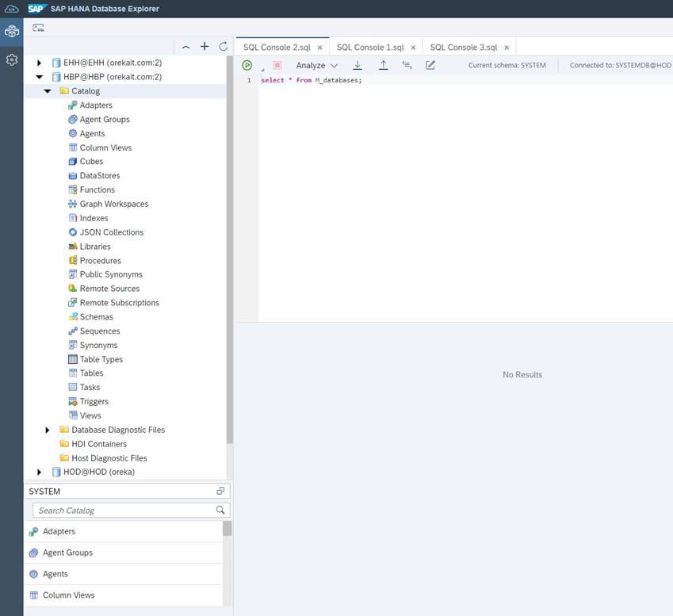Switch to SQL Console 1.sql tab

(x=370, y=48)
